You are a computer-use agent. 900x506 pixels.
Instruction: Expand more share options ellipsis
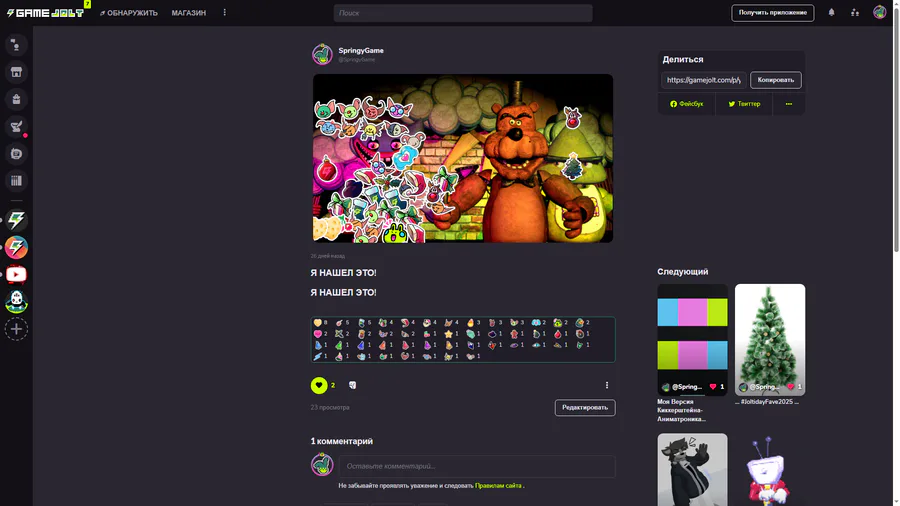point(789,104)
